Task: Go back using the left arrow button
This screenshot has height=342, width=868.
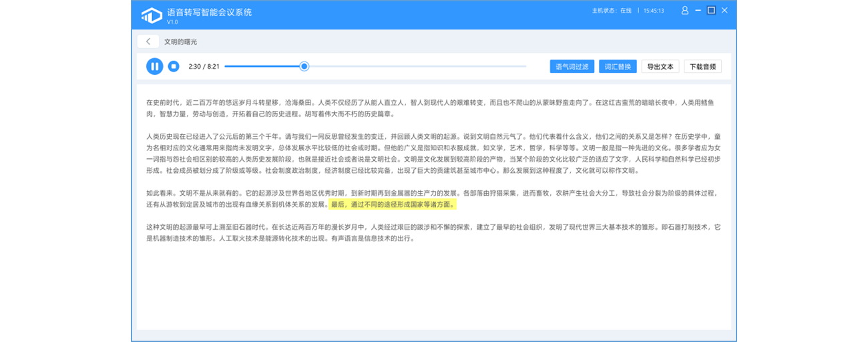Action: [148, 41]
